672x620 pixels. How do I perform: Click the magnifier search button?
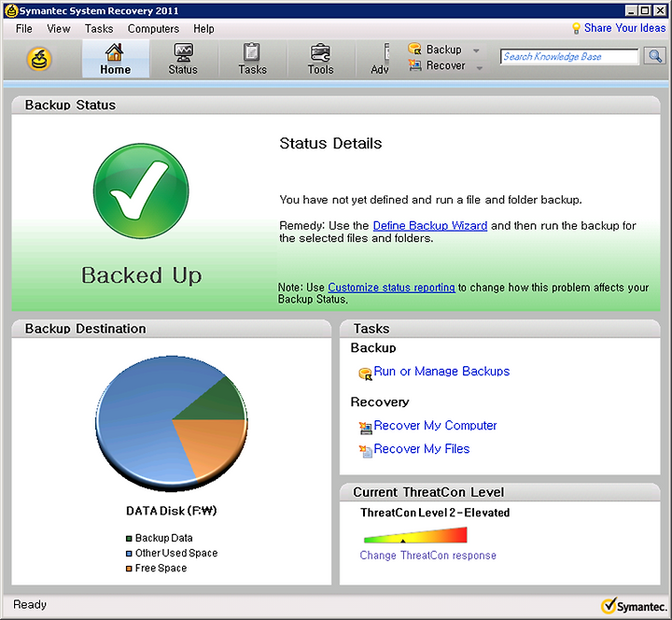coord(655,56)
